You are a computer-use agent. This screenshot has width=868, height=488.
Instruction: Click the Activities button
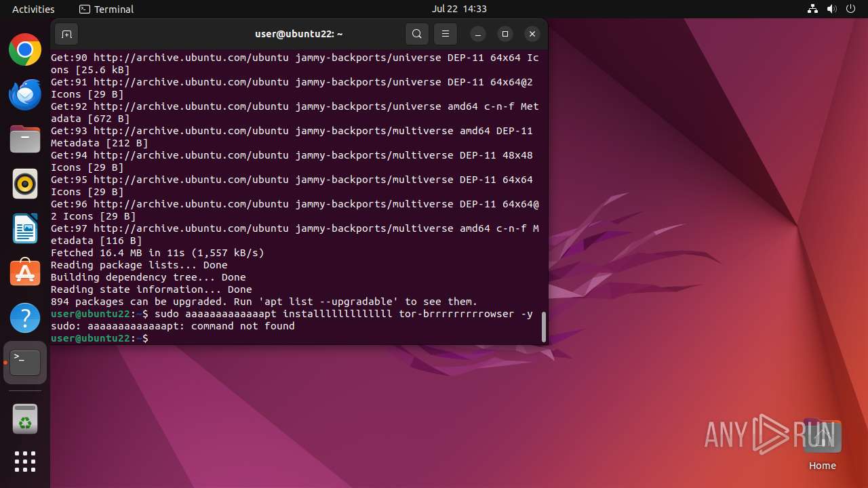tap(33, 9)
